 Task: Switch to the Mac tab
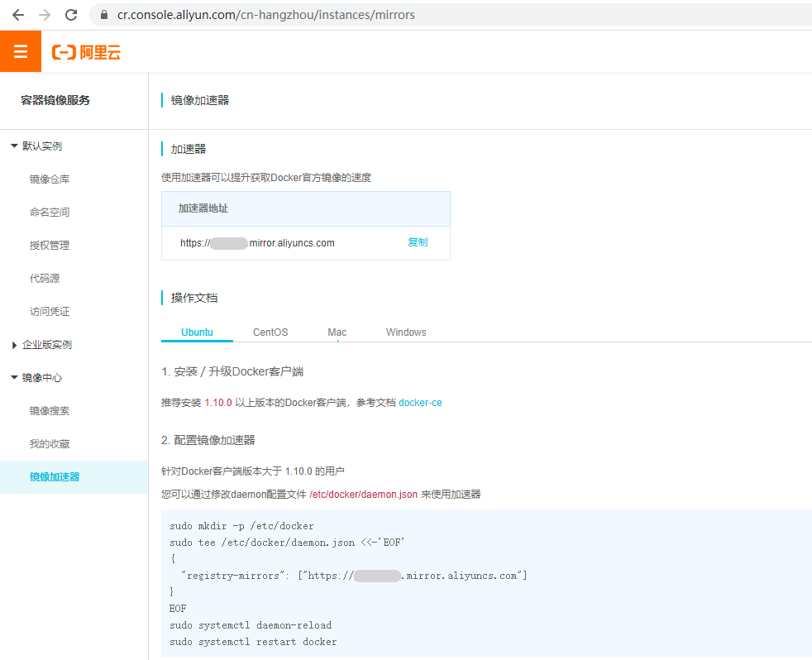(x=337, y=332)
